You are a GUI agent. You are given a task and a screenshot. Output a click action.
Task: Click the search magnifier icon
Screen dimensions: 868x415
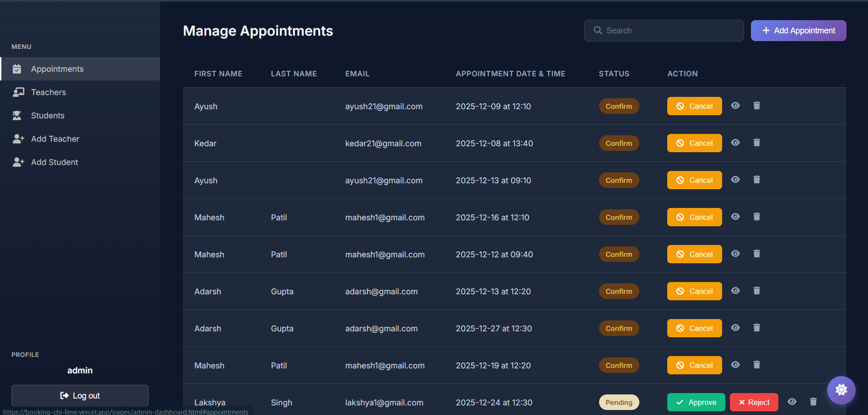tap(598, 30)
